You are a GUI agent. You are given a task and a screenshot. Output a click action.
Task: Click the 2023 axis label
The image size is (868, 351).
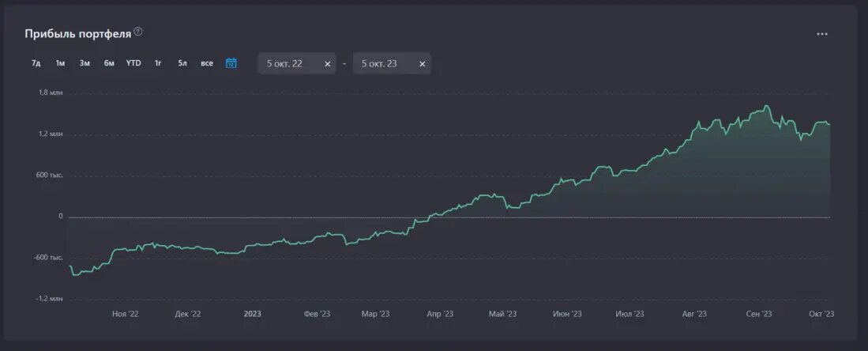point(253,314)
